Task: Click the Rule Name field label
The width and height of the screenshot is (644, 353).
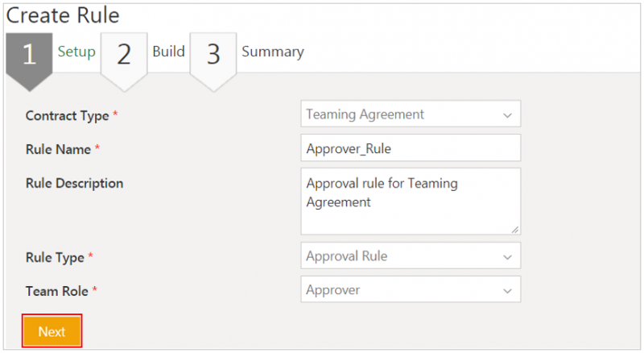Action: click(x=60, y=149)
